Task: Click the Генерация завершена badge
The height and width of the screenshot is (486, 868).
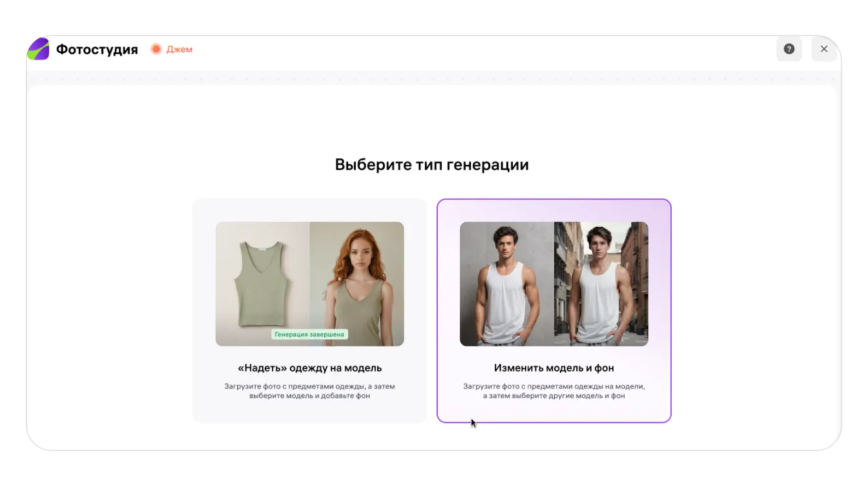Action: (309, 334)
